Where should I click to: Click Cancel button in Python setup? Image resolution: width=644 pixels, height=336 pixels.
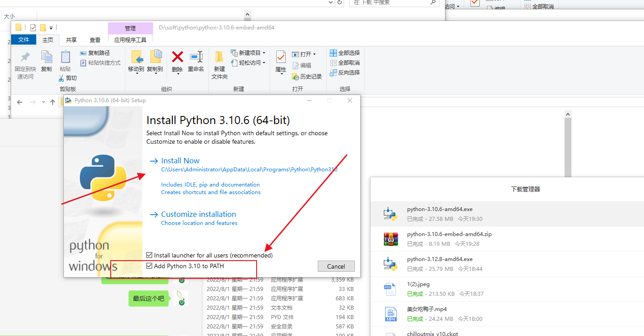click(336, 266)
